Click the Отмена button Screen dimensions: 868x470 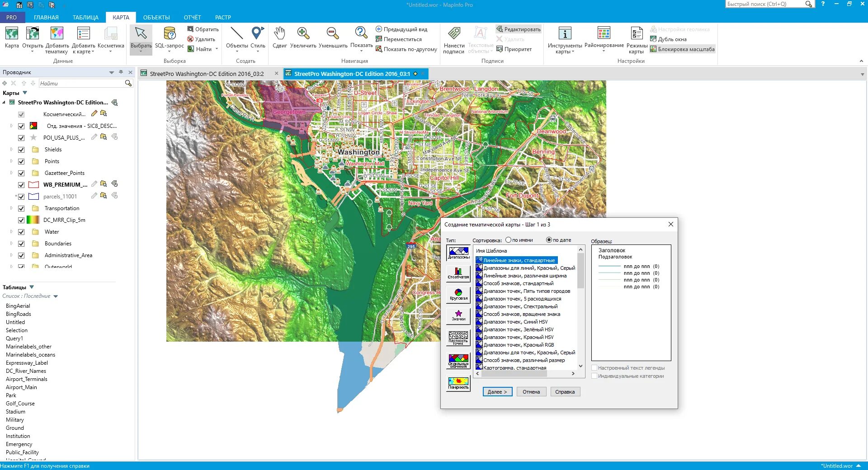tap(531, 392)
